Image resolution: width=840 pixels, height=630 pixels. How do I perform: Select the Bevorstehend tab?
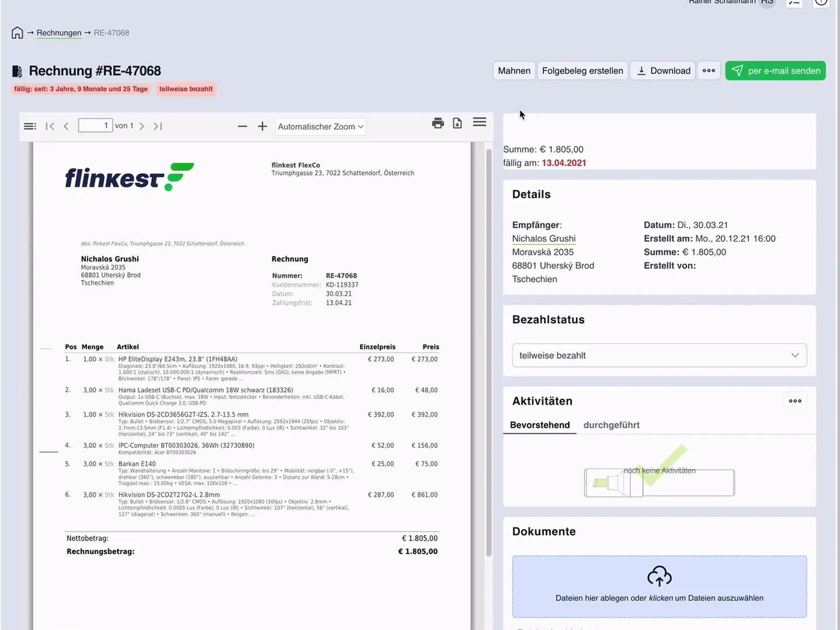tap(540, 425)
